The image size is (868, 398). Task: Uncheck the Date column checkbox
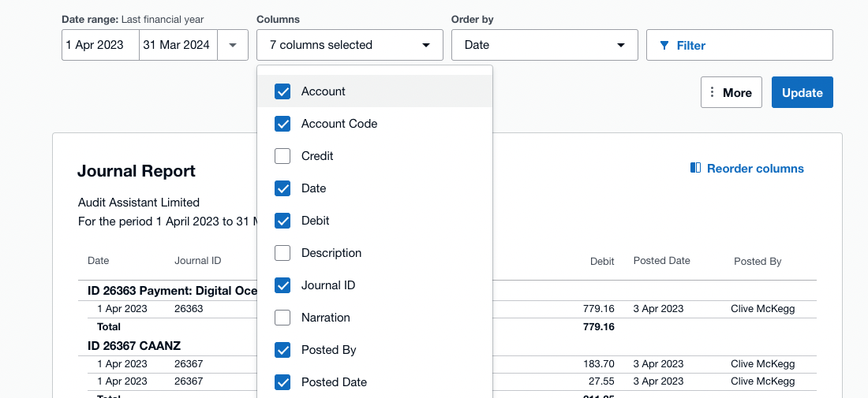[x=282, y=188]
